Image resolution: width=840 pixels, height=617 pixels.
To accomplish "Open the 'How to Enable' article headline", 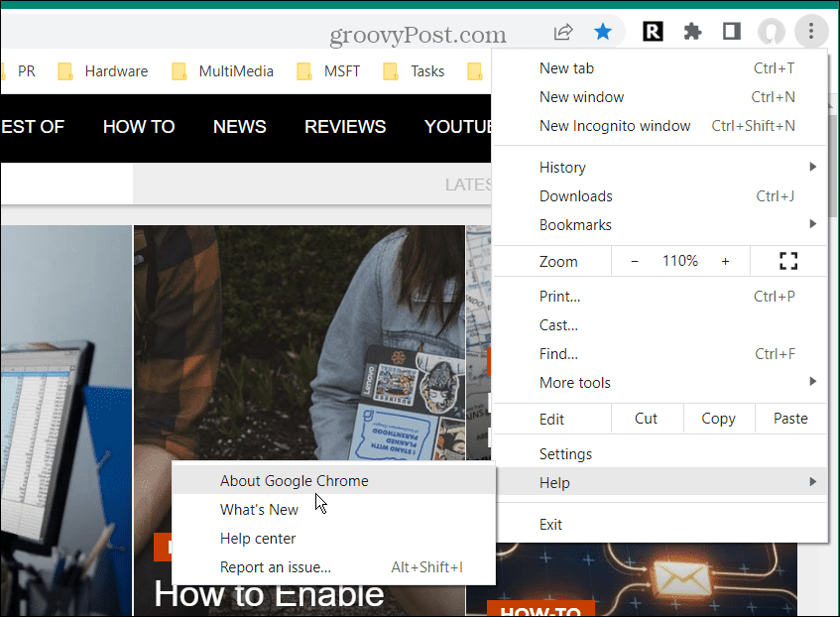I will [268, 594].
